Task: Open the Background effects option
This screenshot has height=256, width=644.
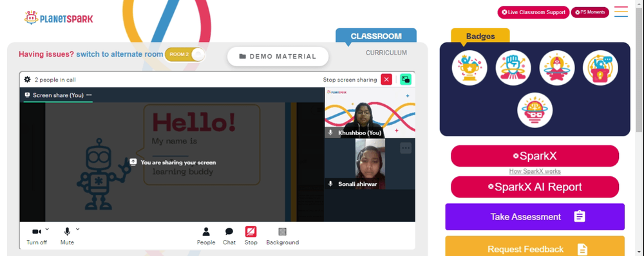Action: click(283, 236)
